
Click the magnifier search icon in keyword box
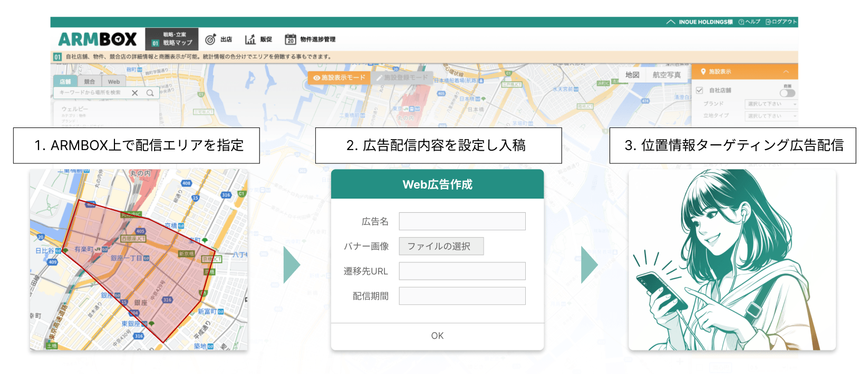150,93
